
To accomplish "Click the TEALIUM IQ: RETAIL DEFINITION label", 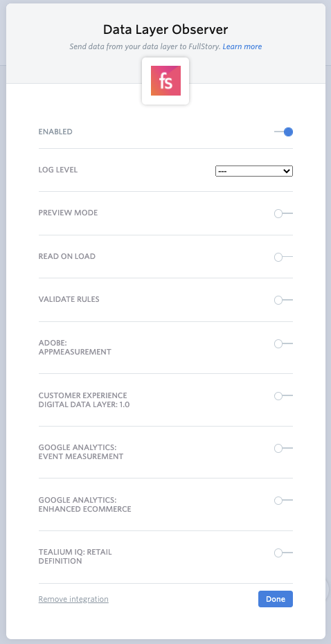I will tap(75, 556).
